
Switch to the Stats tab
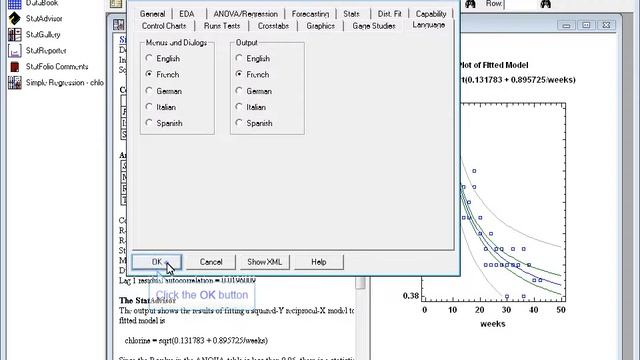coord(351,14)
